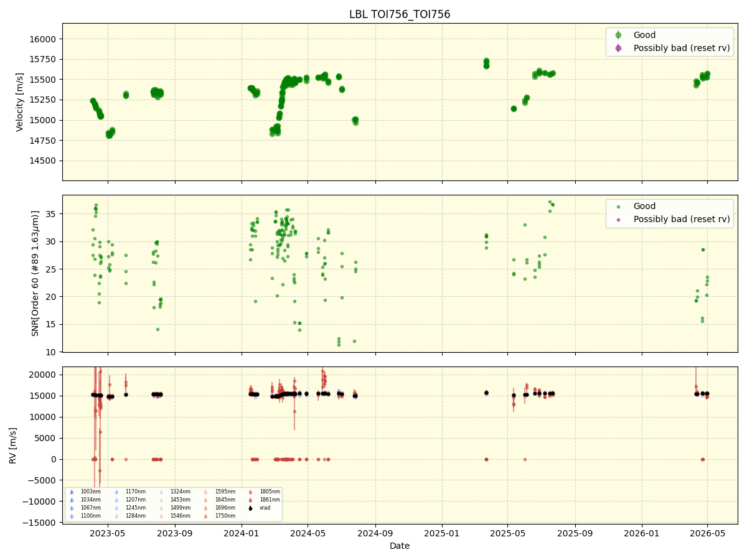This screenshot has width=747, height=560.
Task: Select the Good entry in SNR panel legend
Action: pyautogui.click(x=644, y=206)
